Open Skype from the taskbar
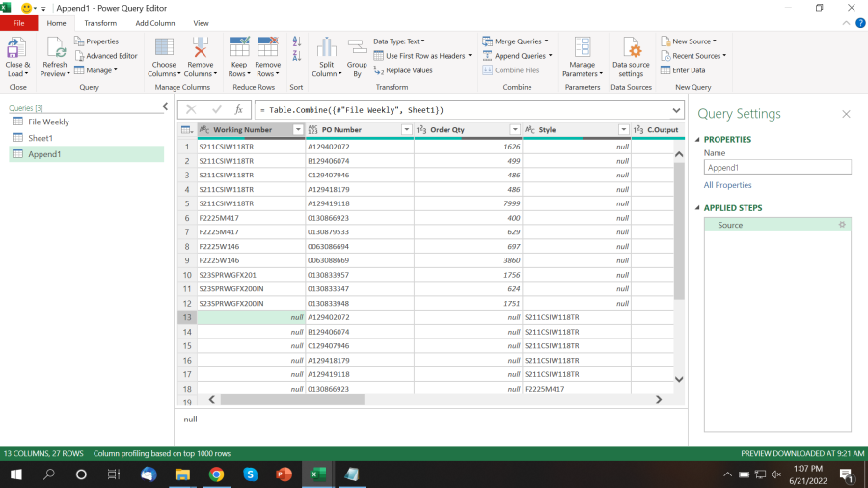868x488 pixels. [250, 474]
